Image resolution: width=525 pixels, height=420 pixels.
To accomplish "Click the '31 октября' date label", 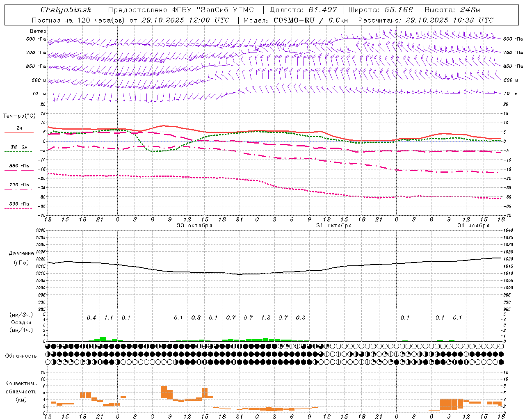I will point(334,226).
